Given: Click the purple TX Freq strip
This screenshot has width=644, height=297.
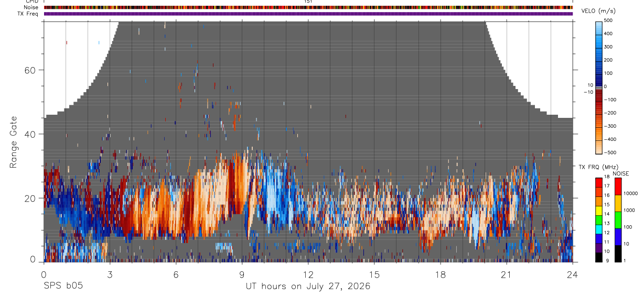Looking at the screenshot, I should 308,14.
